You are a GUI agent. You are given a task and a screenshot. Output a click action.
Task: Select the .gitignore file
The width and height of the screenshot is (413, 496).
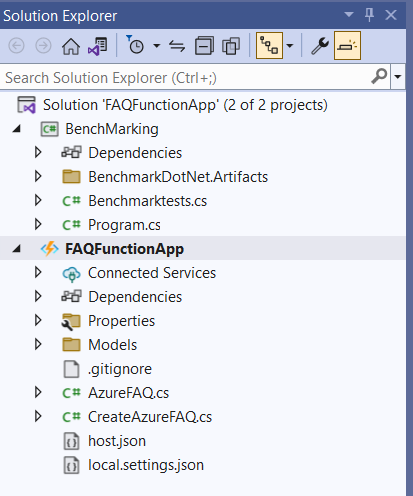click(x=120, y=369)
